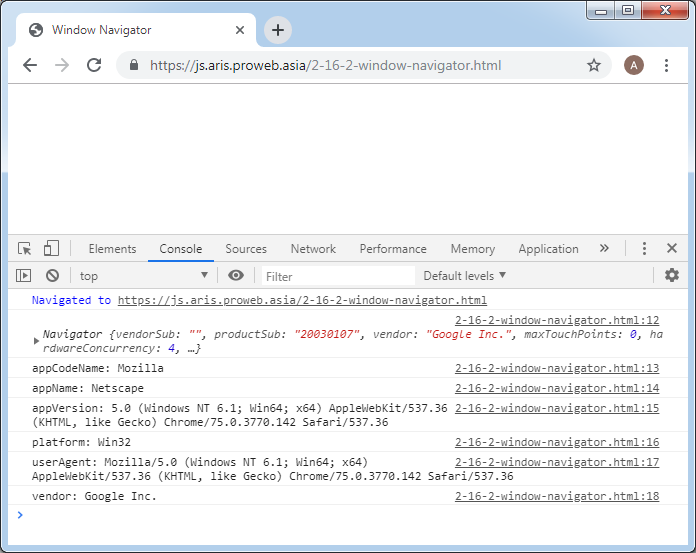The width and height of the screenshot is (696, 553).
Task: Click the appVersion log message
Action: coord(240,415)
